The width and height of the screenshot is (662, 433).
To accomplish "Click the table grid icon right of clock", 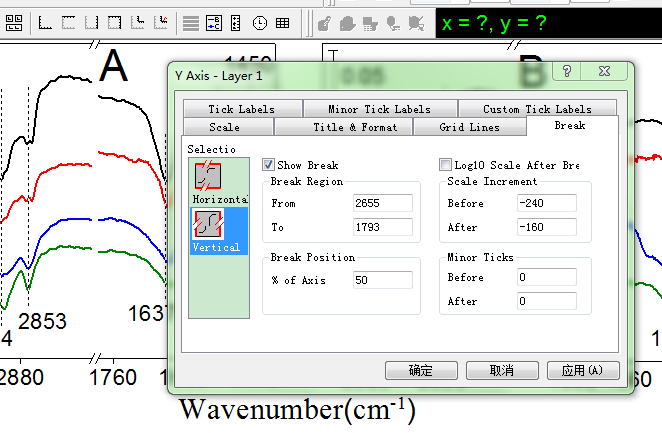I will 283,22.
